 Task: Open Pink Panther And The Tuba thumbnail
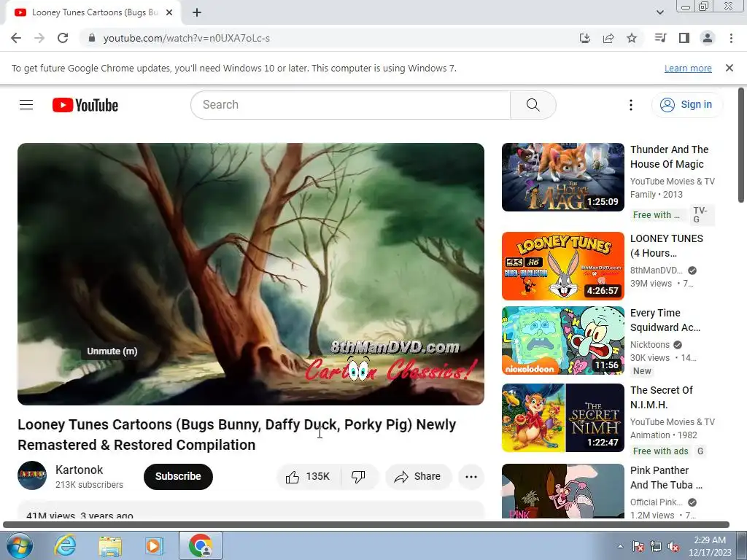click(562, 491)
